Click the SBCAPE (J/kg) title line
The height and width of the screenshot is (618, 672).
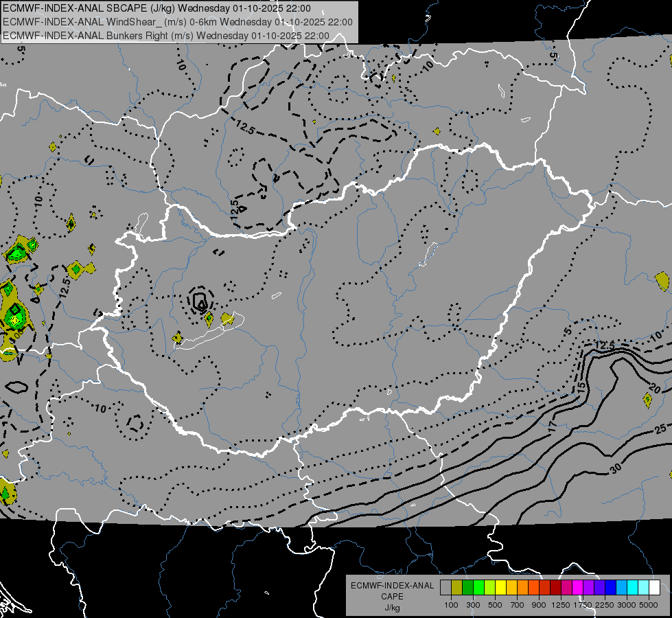[x=157, y=8]
